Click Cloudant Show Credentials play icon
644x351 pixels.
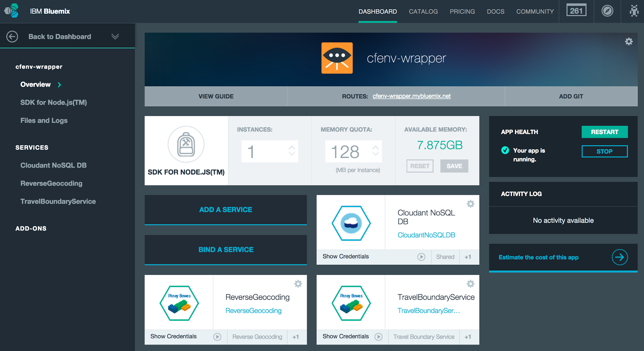[x=421, y=257]
